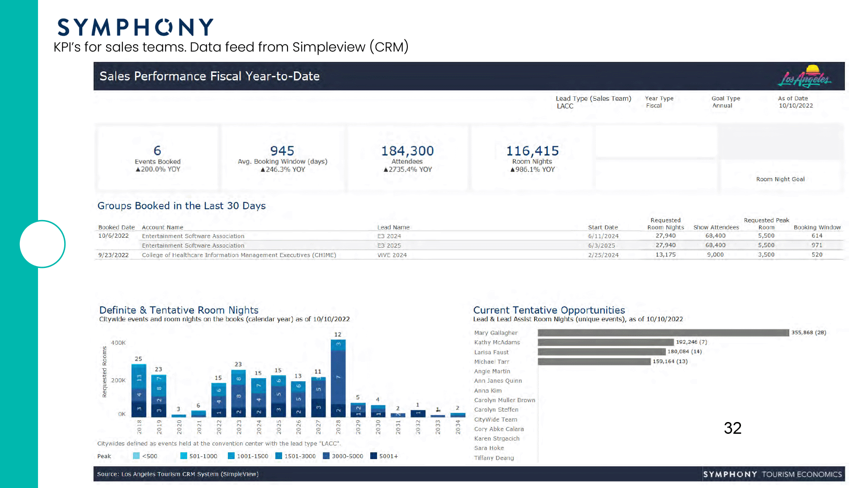This screenshot has width=868, height=488.
Task: Sort by Booking Window column header
Action: pyautogui.click(x=817, y=227)
